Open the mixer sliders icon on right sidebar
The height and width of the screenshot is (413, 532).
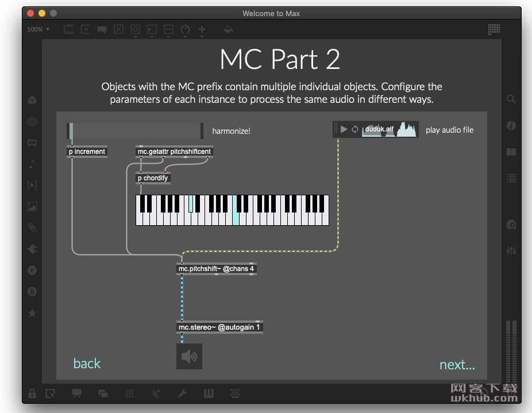511,251
